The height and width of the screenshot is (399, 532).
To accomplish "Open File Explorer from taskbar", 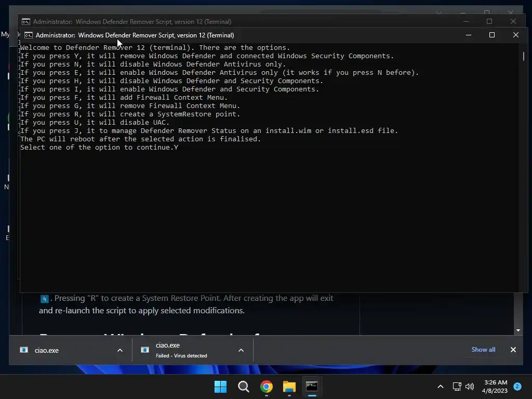I will (289, 387).
